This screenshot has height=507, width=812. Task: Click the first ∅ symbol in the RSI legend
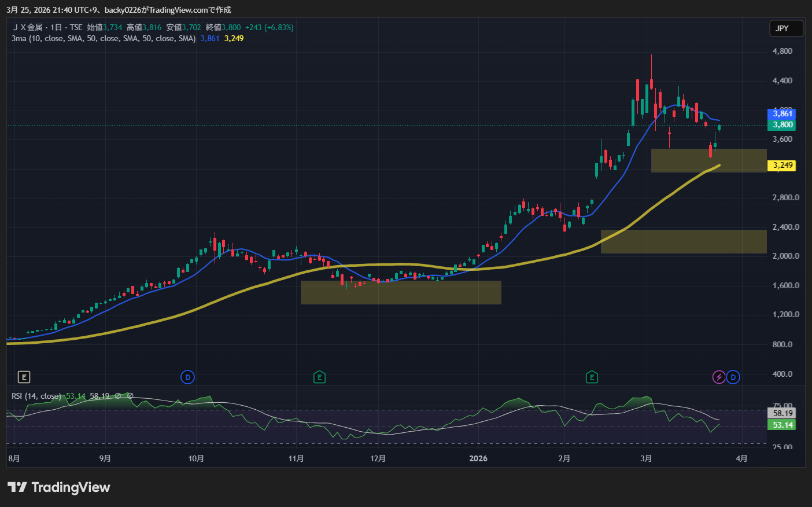118,396
